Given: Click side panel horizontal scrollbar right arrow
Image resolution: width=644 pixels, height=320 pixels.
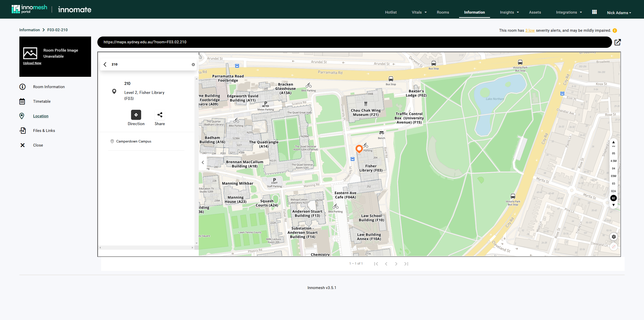Looking at the screenshot, I should click(x=192, y=248).
